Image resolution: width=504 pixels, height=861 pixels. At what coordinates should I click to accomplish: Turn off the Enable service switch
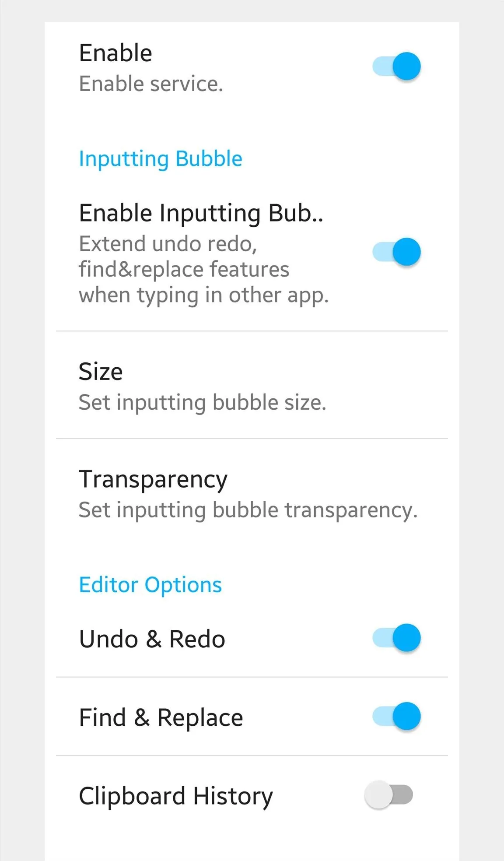pos(396,66)
